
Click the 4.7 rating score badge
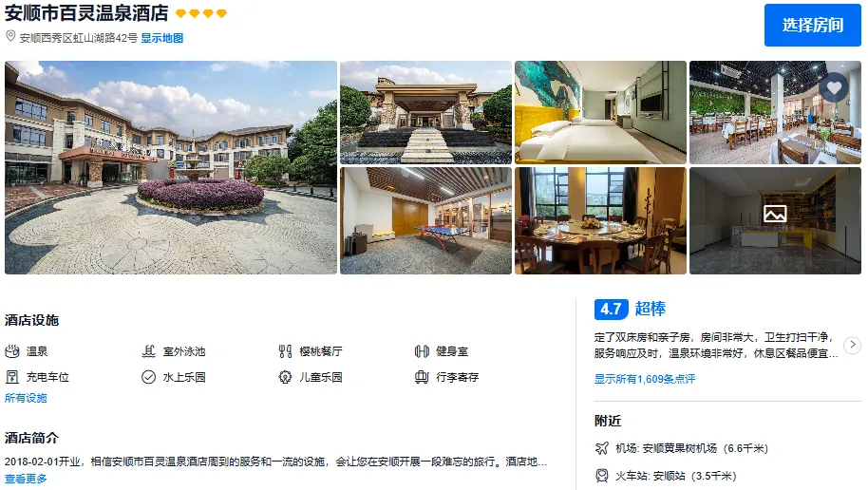(612, 309)
